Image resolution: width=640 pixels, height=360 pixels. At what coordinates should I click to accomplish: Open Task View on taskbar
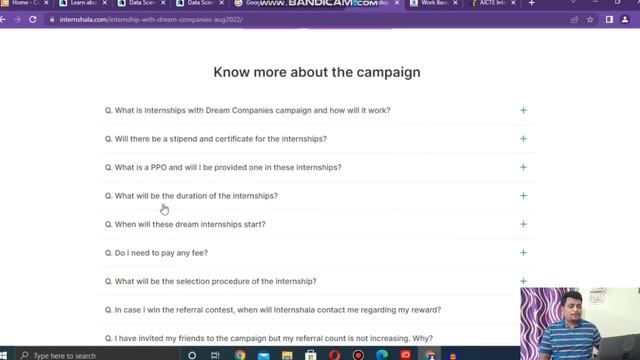tap(215, 356)
